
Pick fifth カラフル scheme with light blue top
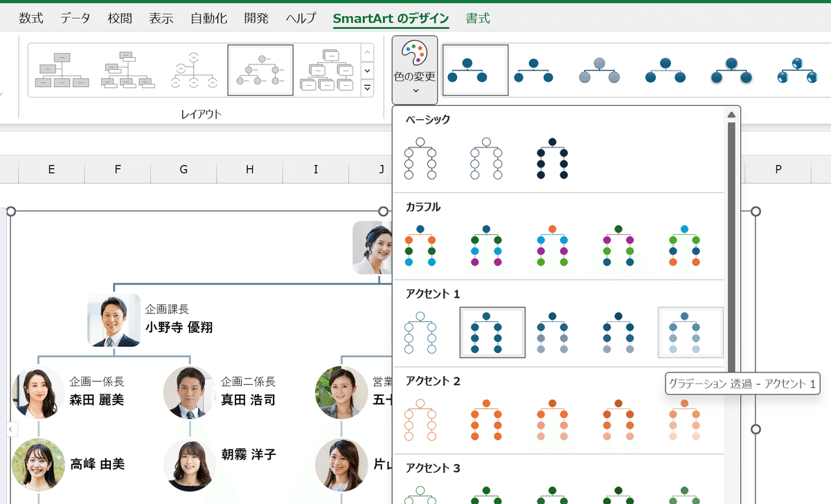point(684,246)
